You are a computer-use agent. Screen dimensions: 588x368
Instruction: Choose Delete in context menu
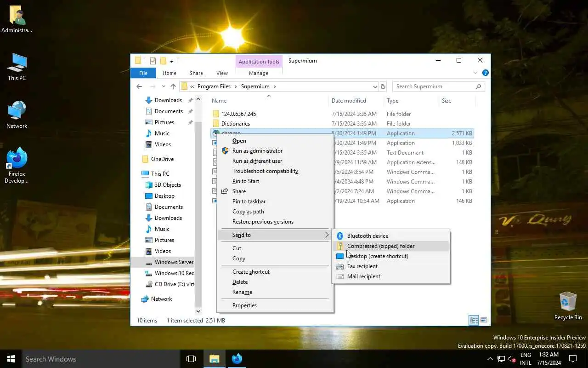pyautogui.click(x=275, y=282)
